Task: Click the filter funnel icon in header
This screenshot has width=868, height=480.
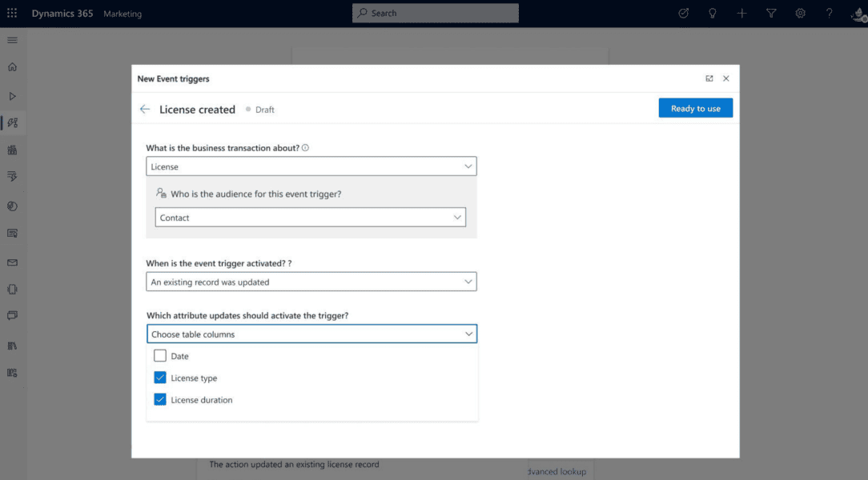Action: click(x=771, y=13)
